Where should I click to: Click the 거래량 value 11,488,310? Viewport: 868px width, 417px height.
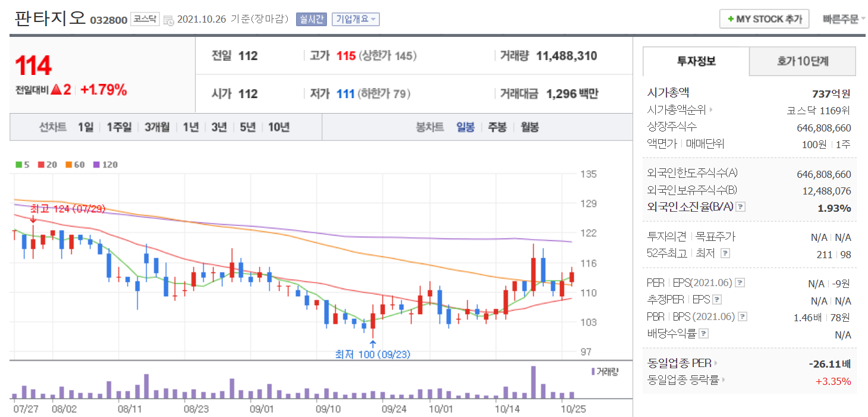pyautogui.click(x=566, y=56)
